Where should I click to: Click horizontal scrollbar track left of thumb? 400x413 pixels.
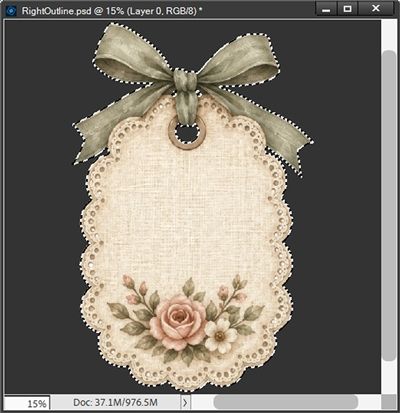point(202,402)
